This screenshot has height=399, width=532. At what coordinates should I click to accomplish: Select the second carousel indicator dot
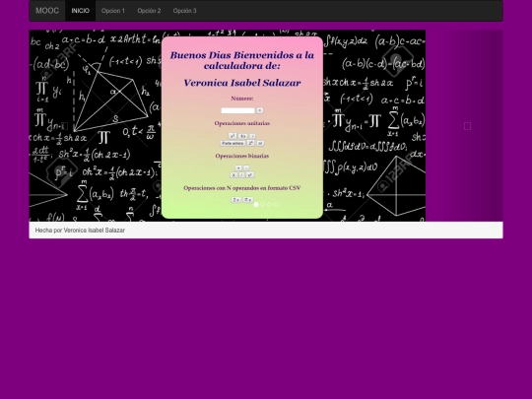coord(263,204)
